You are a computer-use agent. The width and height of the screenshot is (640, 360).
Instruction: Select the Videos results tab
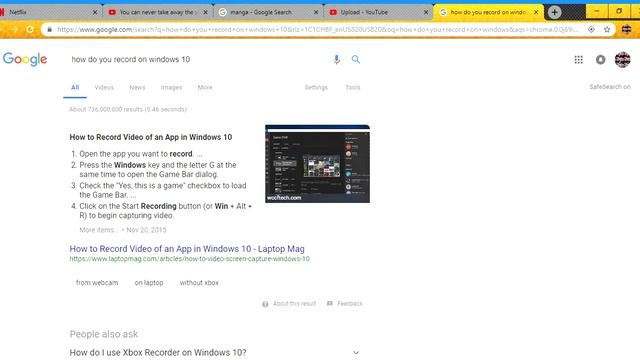tap(104, 87)
